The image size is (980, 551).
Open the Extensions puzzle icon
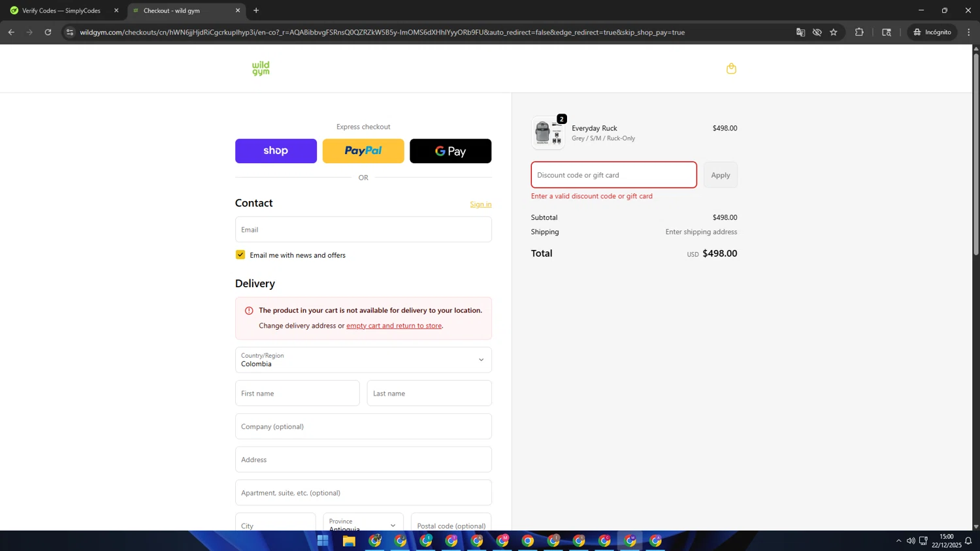point(859,32)
